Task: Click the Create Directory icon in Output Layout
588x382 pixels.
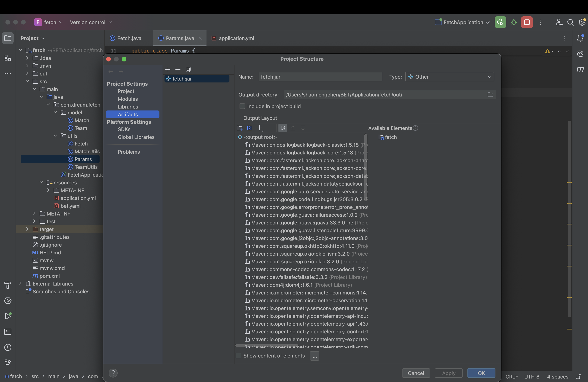Action: point(239,128)
